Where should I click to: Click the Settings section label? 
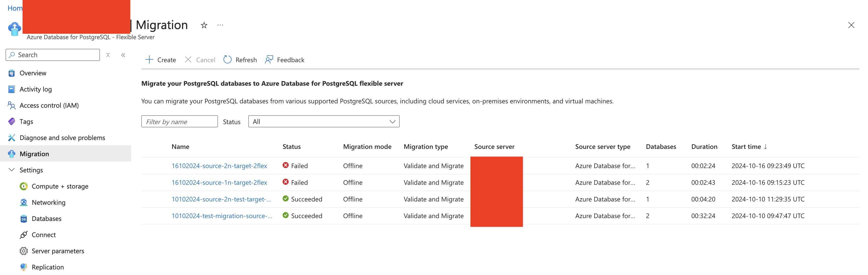[x=31, y=170]
